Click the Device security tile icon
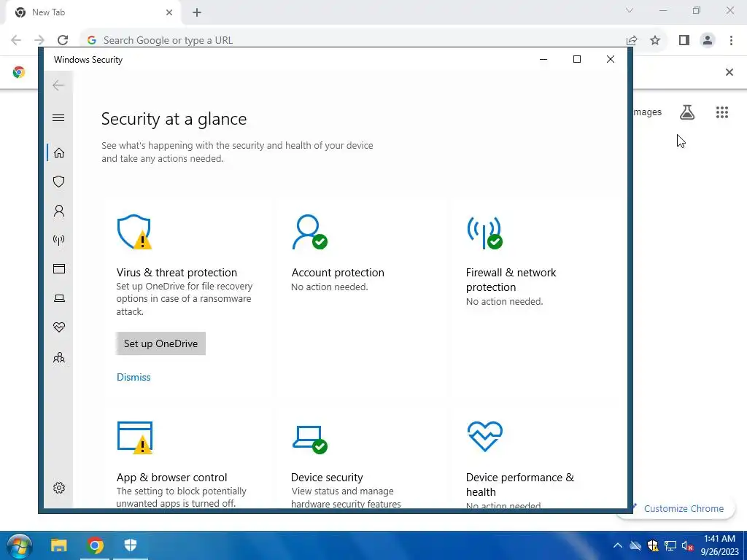747x560 pixels. pyautogui.click(x=309, y=439)
